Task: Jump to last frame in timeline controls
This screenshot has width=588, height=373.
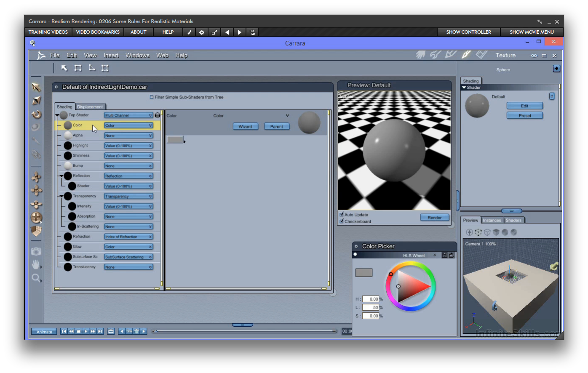Action: click(100, 331)
